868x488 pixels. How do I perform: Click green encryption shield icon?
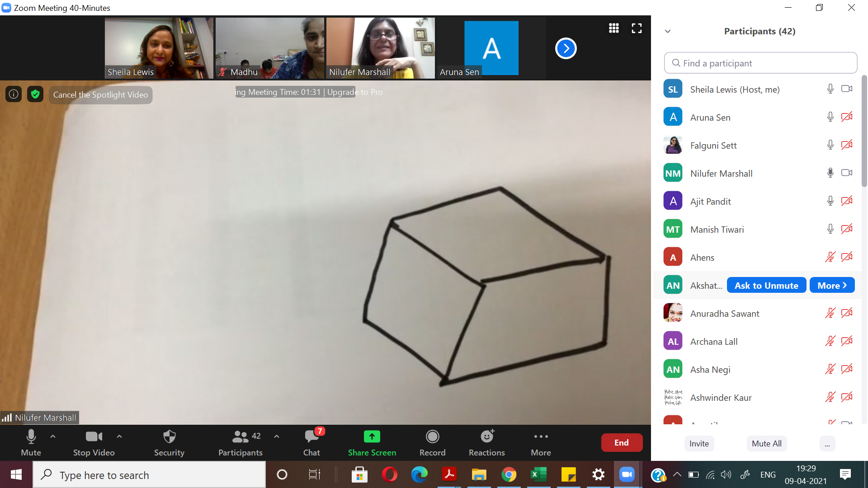point(35,94)
